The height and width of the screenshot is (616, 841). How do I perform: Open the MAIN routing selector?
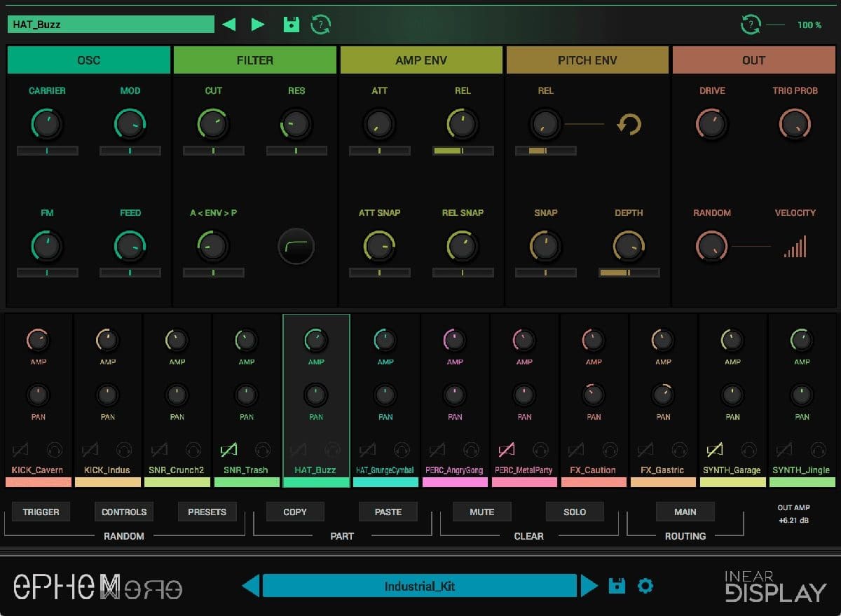[685, 512]
